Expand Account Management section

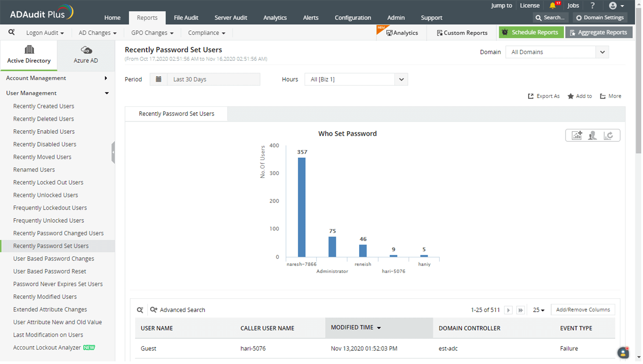coord(57,78)
